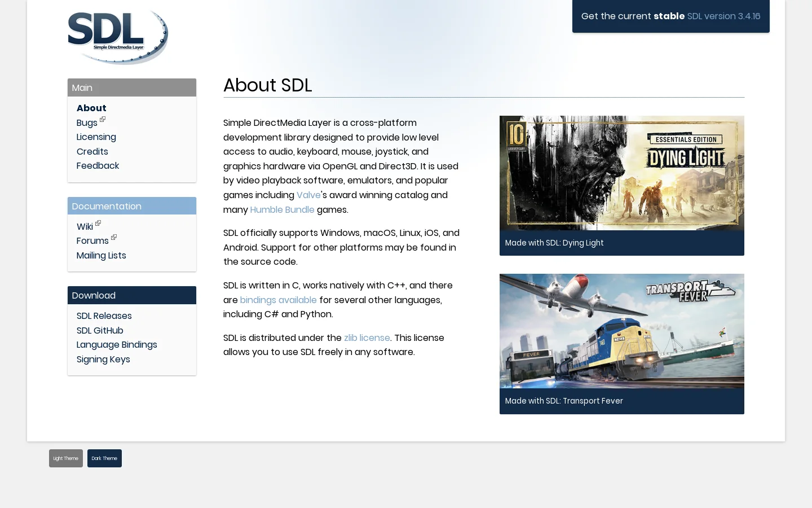The height and width of the screenshot is (508, 812).
Task: Open Signing Keys page
Action: point(103,359)
